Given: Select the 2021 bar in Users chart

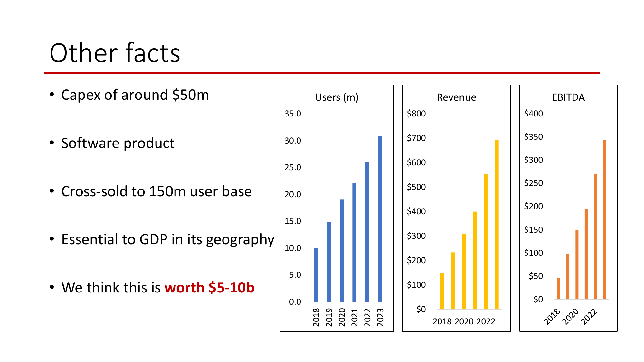Looking at the screenshot, I should point(355,242).
